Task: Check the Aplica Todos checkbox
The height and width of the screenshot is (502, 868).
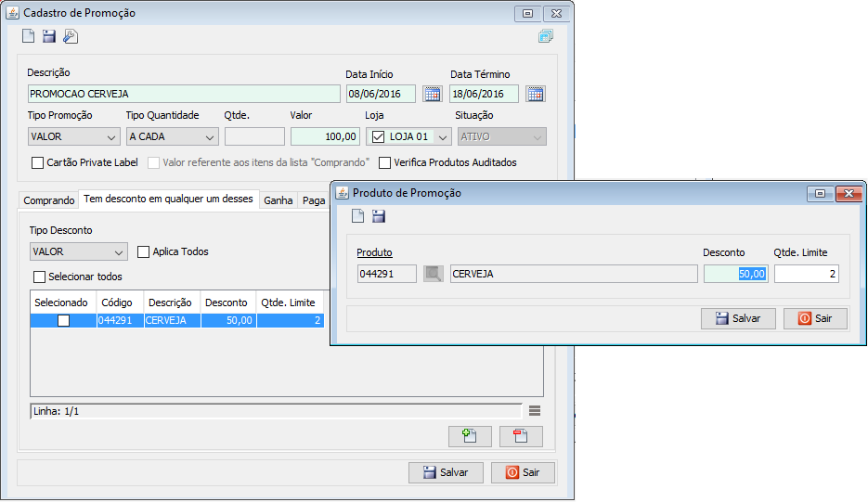Action: tap(144, 251)
